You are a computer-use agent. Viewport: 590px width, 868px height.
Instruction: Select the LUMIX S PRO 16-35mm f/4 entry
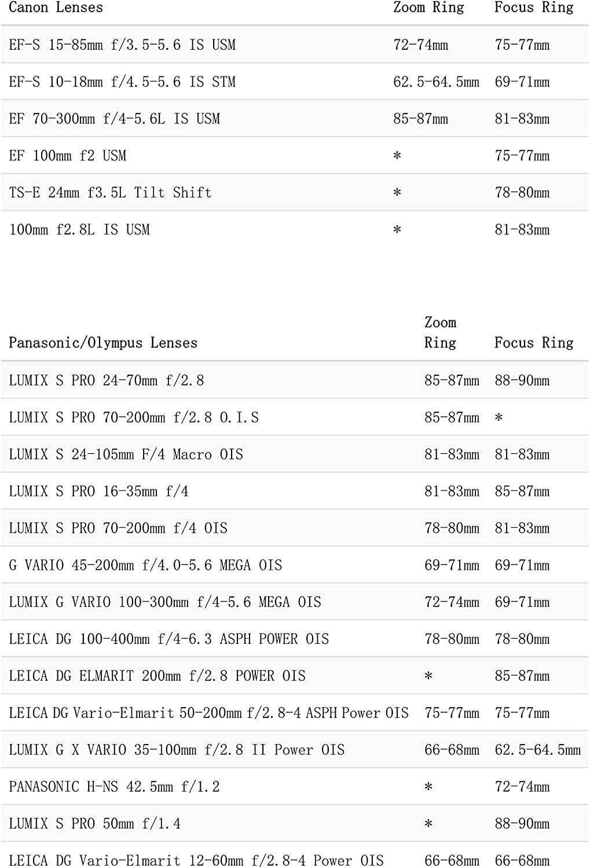(x=98, y=492)
